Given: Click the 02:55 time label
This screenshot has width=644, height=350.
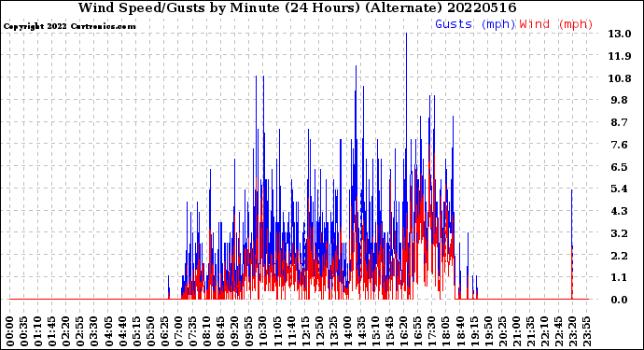Looking at the screenshot, I should tap(80, 331).
